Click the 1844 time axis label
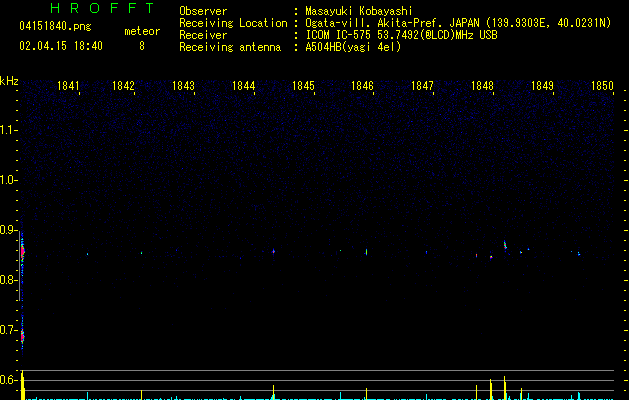The height and width of the screenshot is (400, 629). coord(243,86)
